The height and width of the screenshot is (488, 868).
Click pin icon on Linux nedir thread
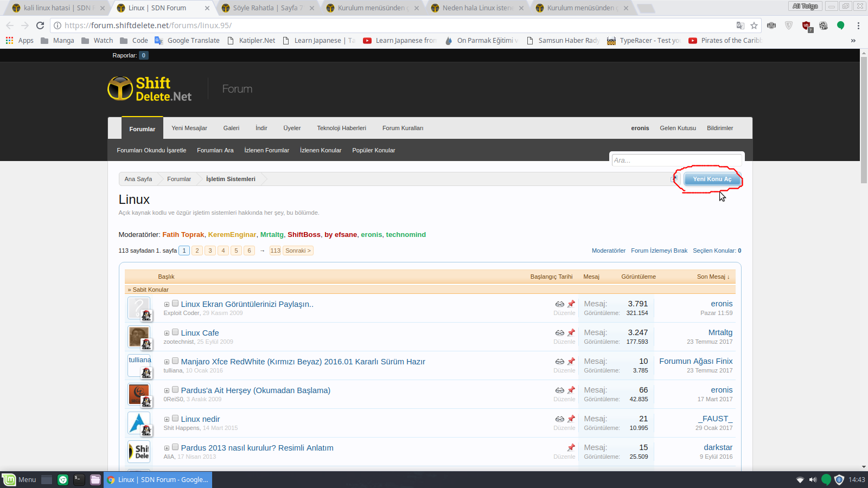point(571,419)
